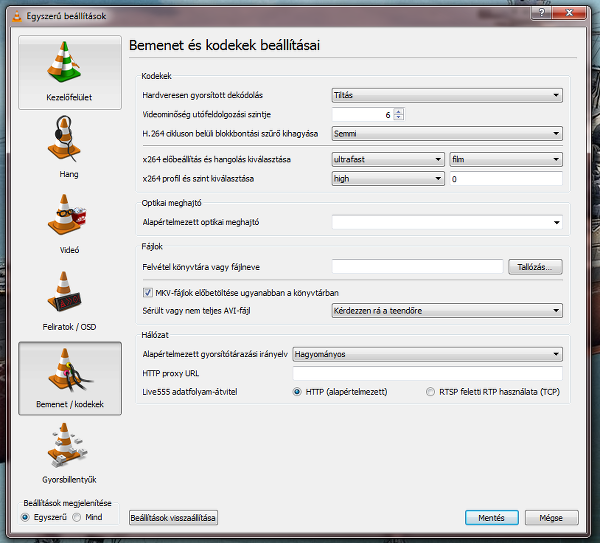
Task: Click Mégse cancel button
Action: pyautogui.click(x=551, y=518)
